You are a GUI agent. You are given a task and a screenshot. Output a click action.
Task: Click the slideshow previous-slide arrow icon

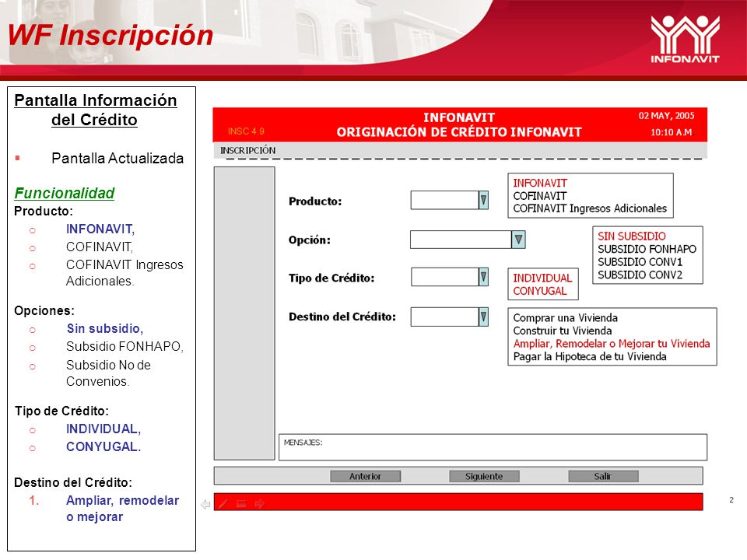(x=205, y=504)
